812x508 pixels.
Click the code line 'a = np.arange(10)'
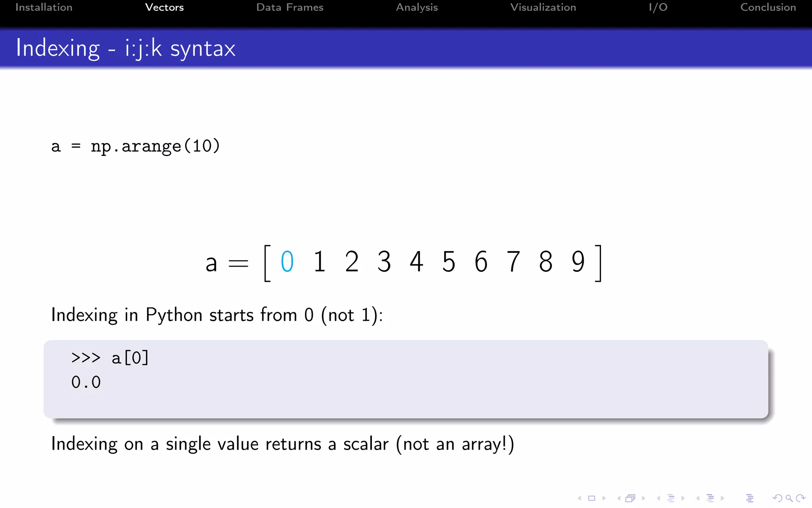click(x=135, y=146)
